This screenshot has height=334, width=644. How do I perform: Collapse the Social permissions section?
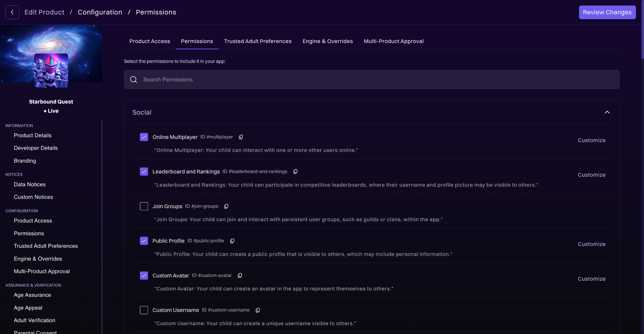pyautogui.click(x=607, y=112)
